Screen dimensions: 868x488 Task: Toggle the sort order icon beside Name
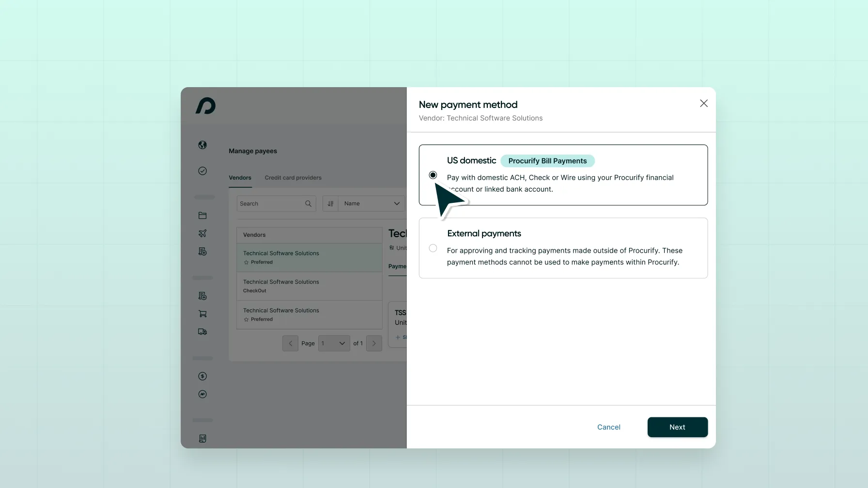click(330, 204)
